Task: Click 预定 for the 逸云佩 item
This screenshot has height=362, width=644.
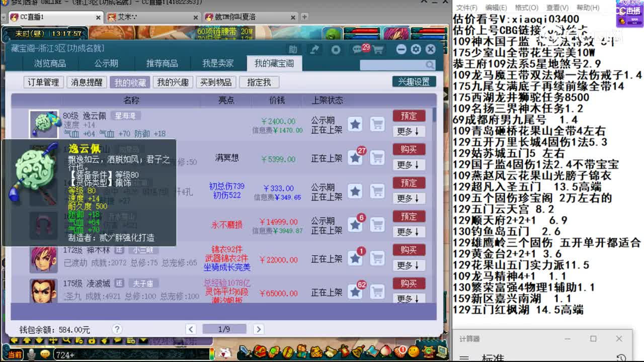Action: click(x=409, y=116)
